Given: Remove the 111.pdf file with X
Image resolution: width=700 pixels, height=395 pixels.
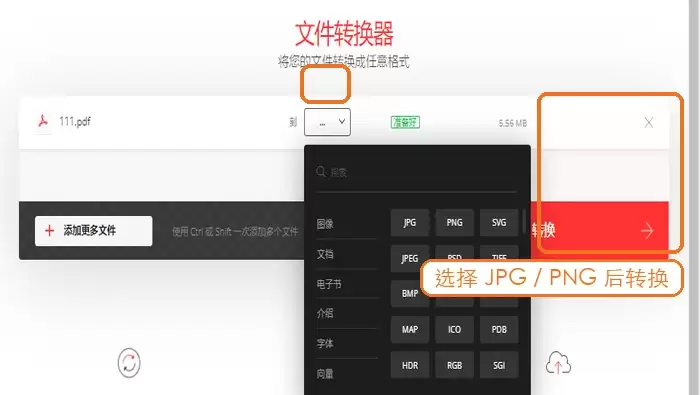Looking at the screenshot, I should pyautogui.click(x=649, y=122).
